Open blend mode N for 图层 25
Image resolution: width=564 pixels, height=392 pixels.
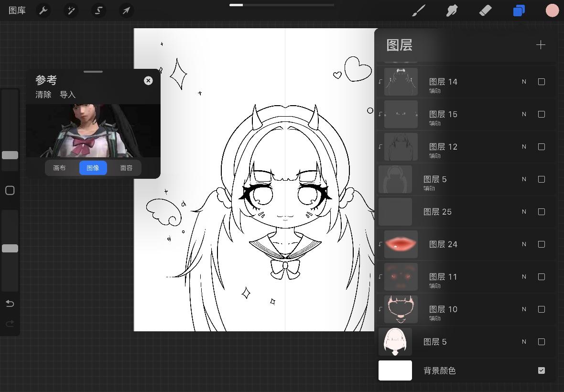click(524, 212)
